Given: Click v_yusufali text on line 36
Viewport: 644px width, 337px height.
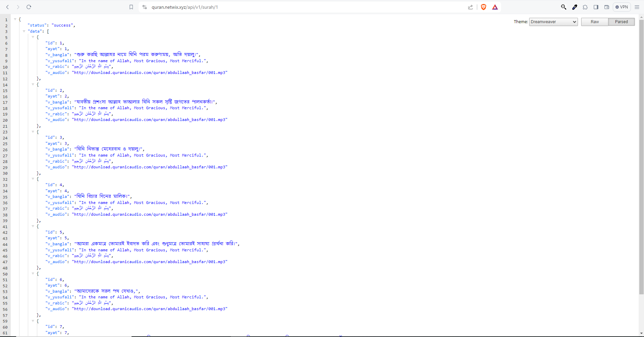Looking at the screenshot, I should pyautogui.click(x=143, y=203).
